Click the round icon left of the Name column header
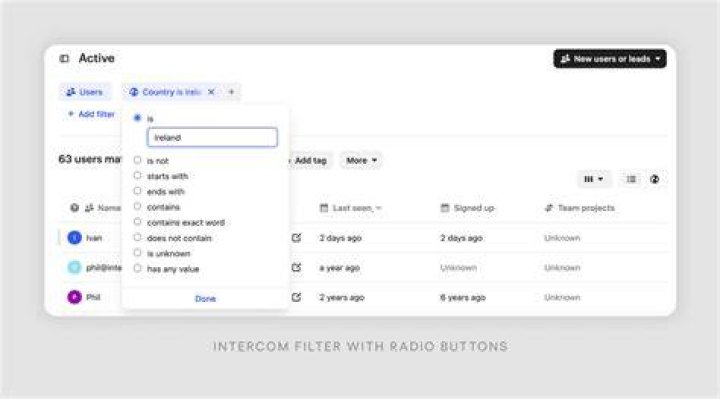Image resolution: width=720 pixels, height=399 pixels. click(74, 208)
